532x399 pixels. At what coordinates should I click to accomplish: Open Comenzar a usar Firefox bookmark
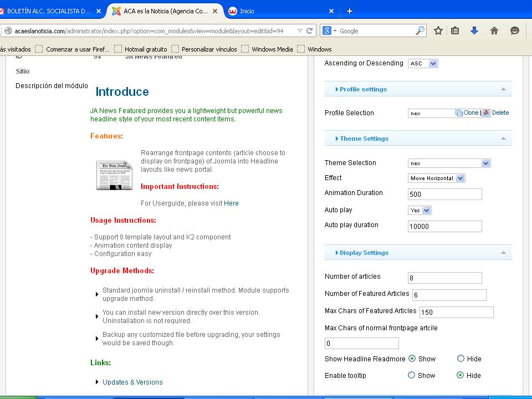[72, 49]
